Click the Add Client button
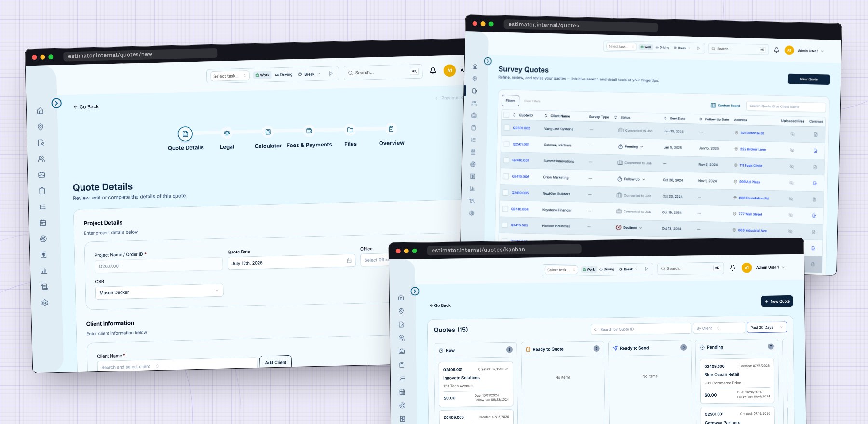The width and height of the screenshot is (868, 424). [275, 362]
